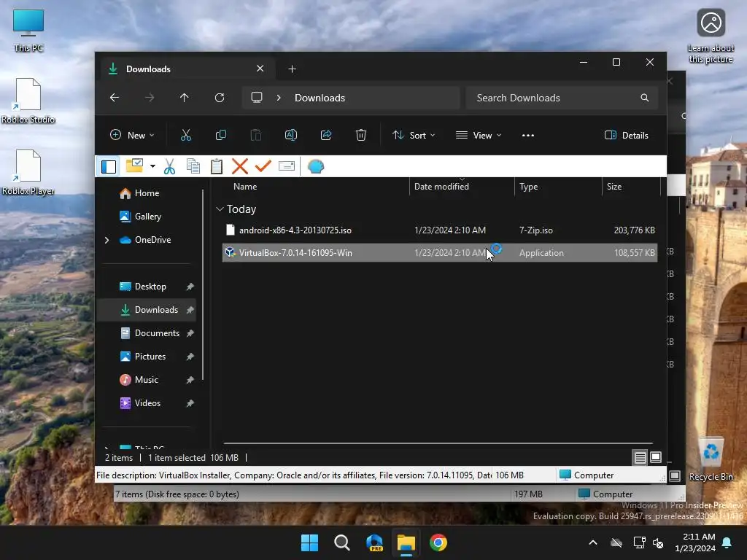747x560 pixels.
Task: Toggle the navigation pane icon in classic toolbar
Action: [109, 167]
